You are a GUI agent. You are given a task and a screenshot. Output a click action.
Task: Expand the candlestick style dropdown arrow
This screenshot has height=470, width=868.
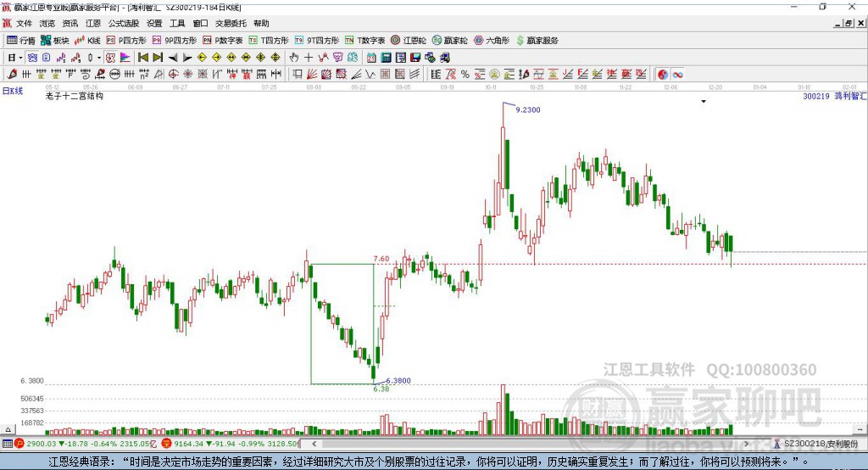tap(99, 58)
